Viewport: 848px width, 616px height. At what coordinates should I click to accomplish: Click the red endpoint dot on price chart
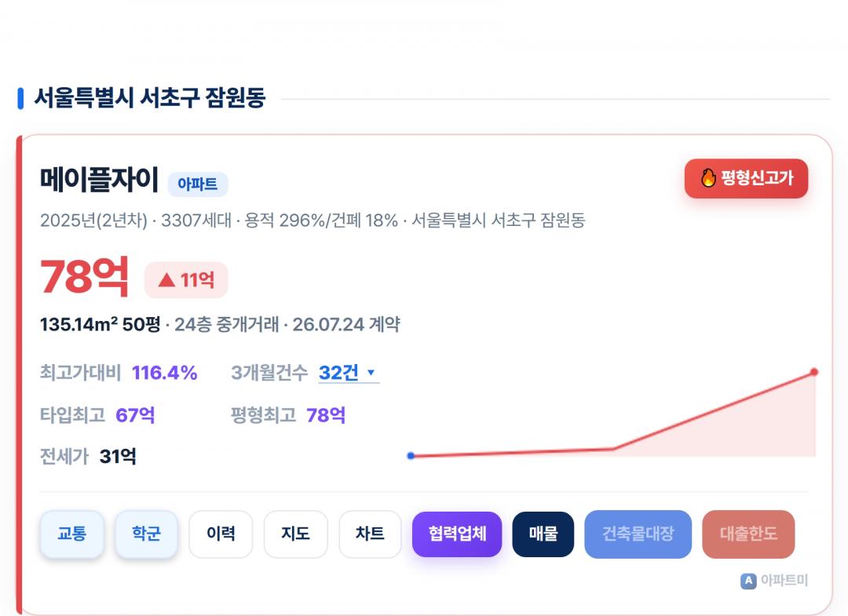(814, 372)
